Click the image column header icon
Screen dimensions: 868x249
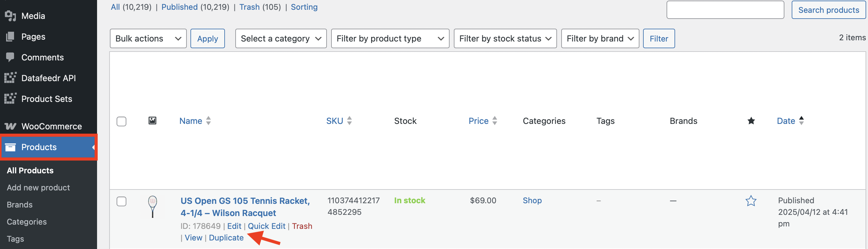[152, 121]
